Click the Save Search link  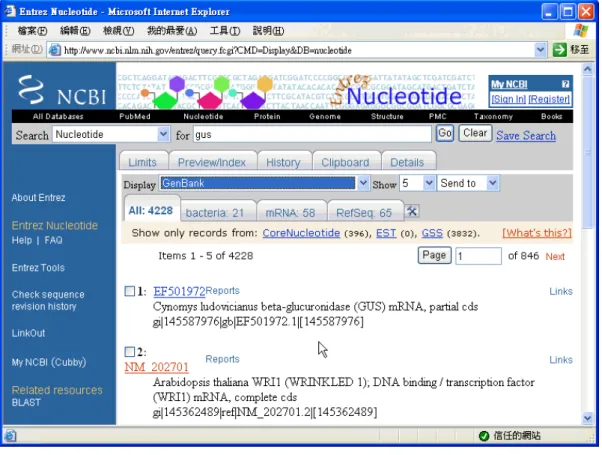(526, 136)
